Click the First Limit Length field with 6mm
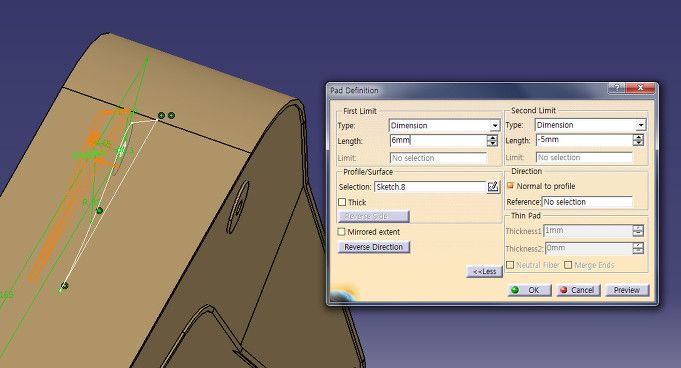Screen dimensions: 681x368 (x=438, y=140)
